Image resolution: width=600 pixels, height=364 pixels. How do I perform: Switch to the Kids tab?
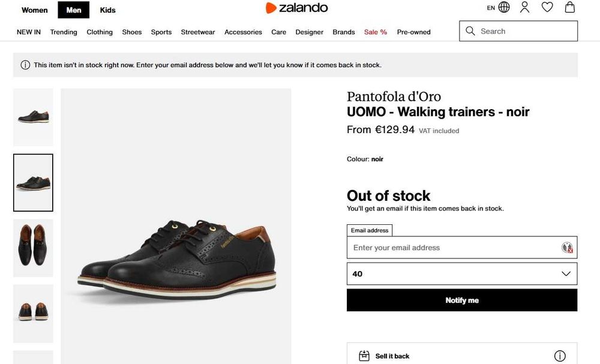pos(108,10)
